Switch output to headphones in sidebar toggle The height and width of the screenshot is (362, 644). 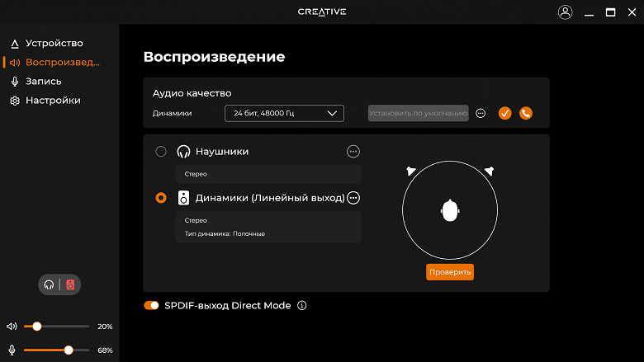point(50,285)
